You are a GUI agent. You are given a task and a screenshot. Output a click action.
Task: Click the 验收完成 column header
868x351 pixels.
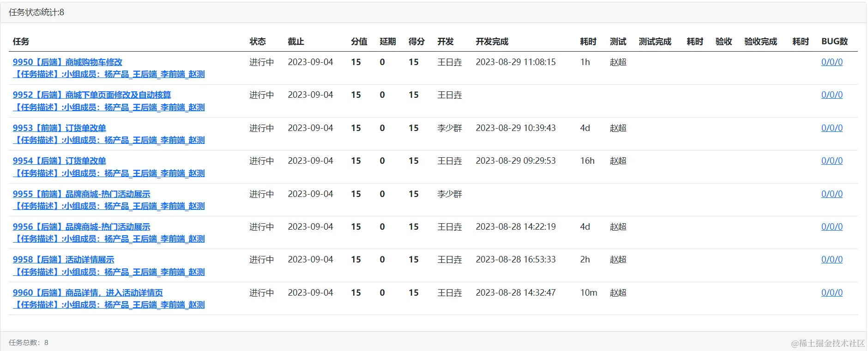tap(761, 42)
